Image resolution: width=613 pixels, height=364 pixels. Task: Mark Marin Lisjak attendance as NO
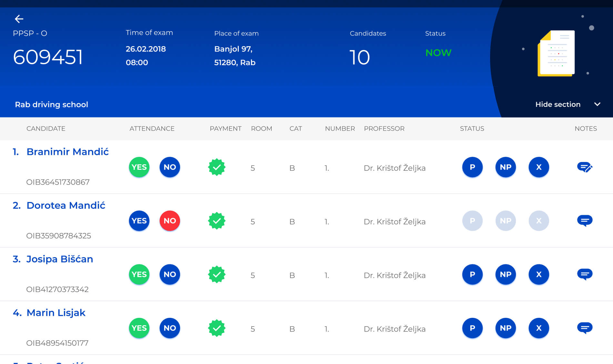[x=170, y=328]
